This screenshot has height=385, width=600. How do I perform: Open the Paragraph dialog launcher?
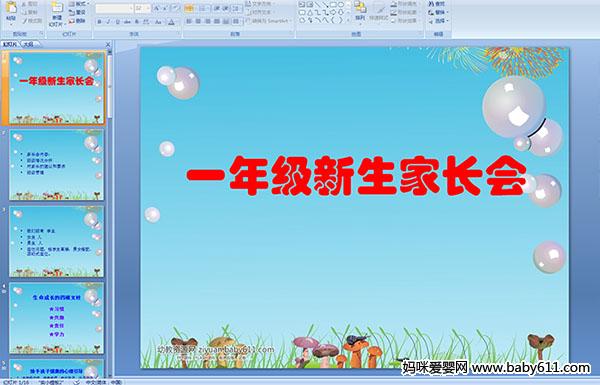[x=292, y=34]
